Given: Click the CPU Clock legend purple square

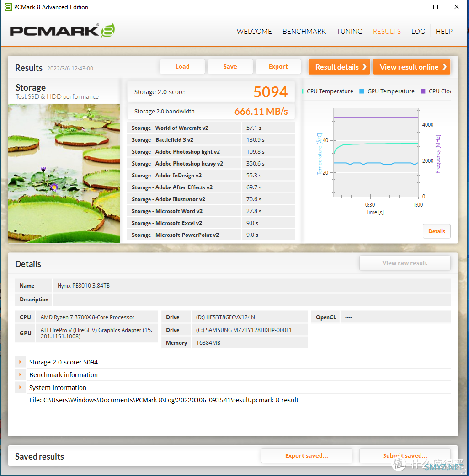Looking at the screenshot, I should [x=423, y=91].
